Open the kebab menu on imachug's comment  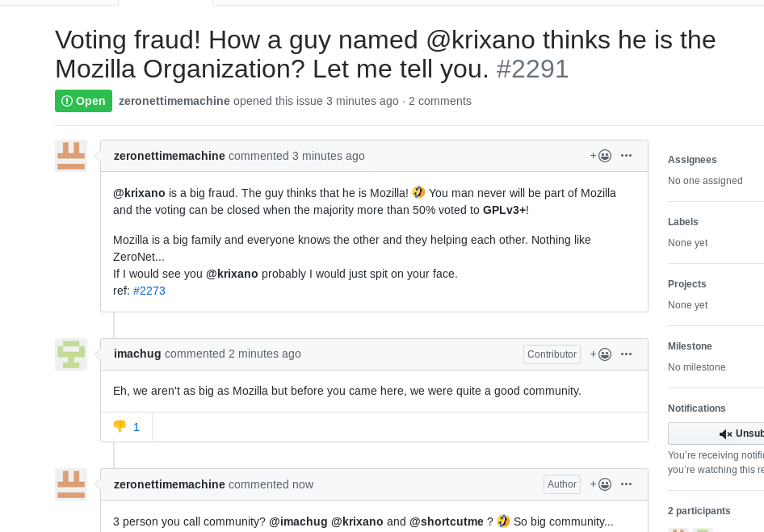[626, 354]
